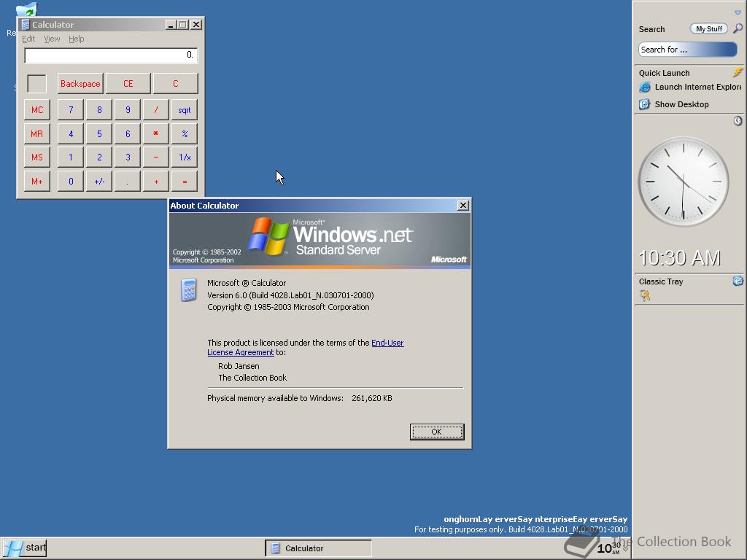Click the sidebar Search for field
The image size is (747, 560).
tap(687, 50)
